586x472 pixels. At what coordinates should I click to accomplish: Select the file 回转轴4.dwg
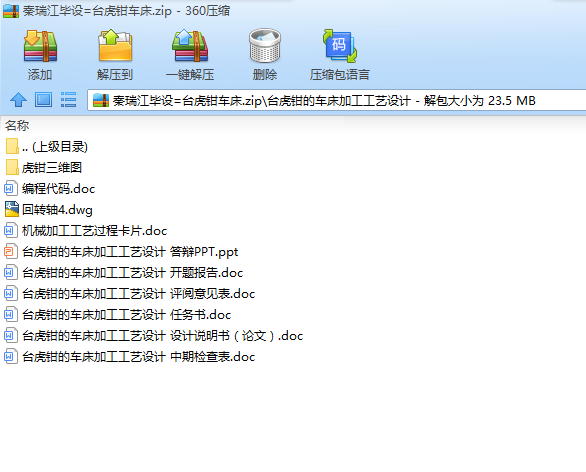point(49,209)
